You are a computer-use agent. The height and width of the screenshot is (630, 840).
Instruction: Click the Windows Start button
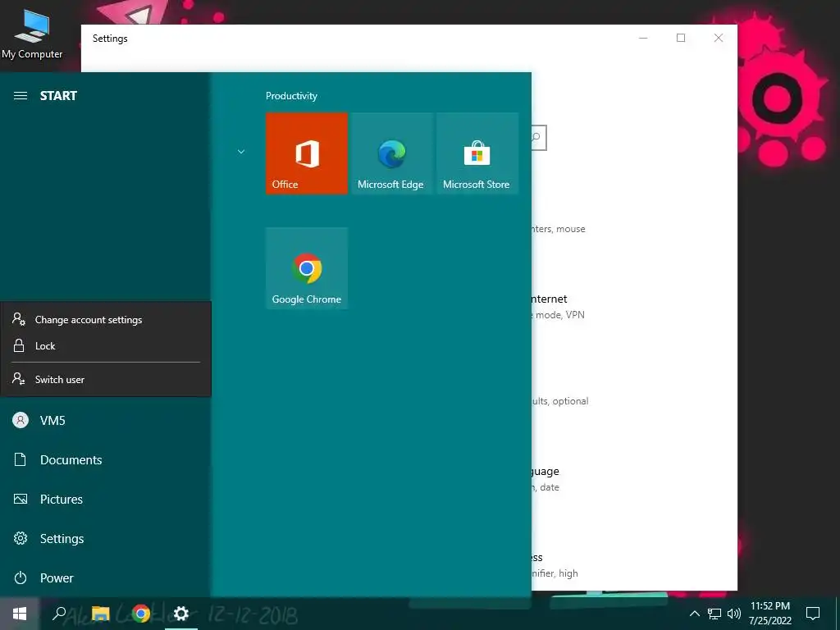(x=20, y=614)
